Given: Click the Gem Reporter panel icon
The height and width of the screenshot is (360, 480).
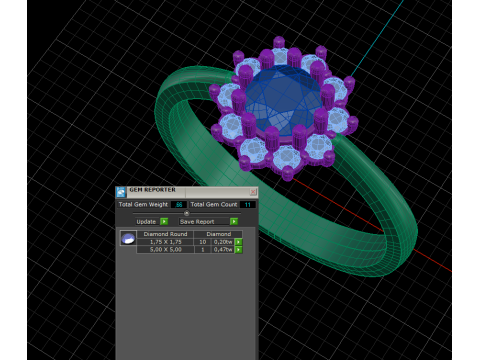Looking at the screenshot, I should pyautogui.click(x=121, y=192).
